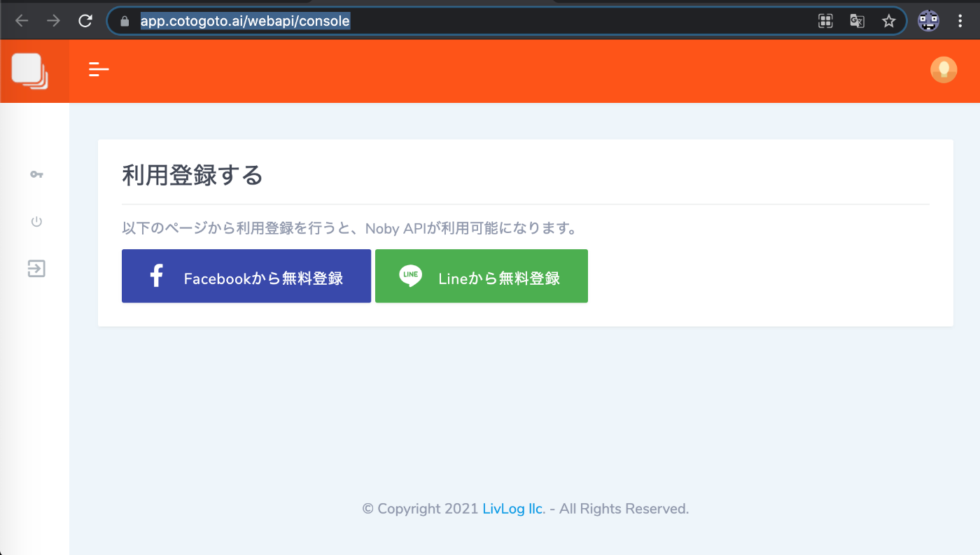Open the Chrome profile avatar
Viewport: 980px width, 555px height.
pyautogui.click(x=928, y=21)
